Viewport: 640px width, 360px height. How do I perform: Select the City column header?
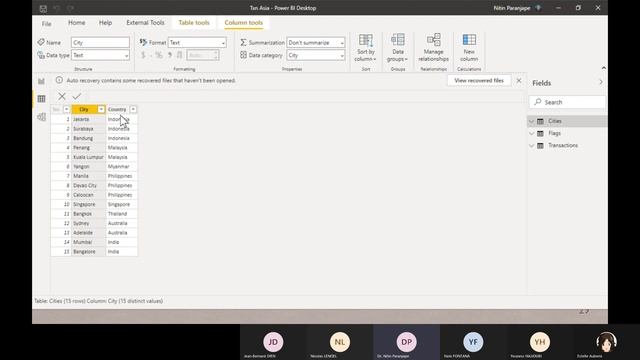(84, 109)
